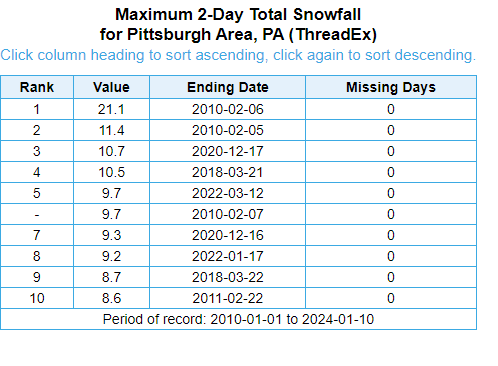498x366 pixels.
Task: Click the dash rank cell for tied row
Action: (x=37, y=214)
